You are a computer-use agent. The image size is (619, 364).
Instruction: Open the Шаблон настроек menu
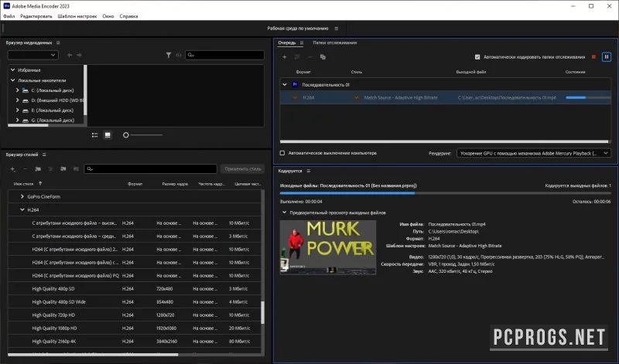point(77,16)
